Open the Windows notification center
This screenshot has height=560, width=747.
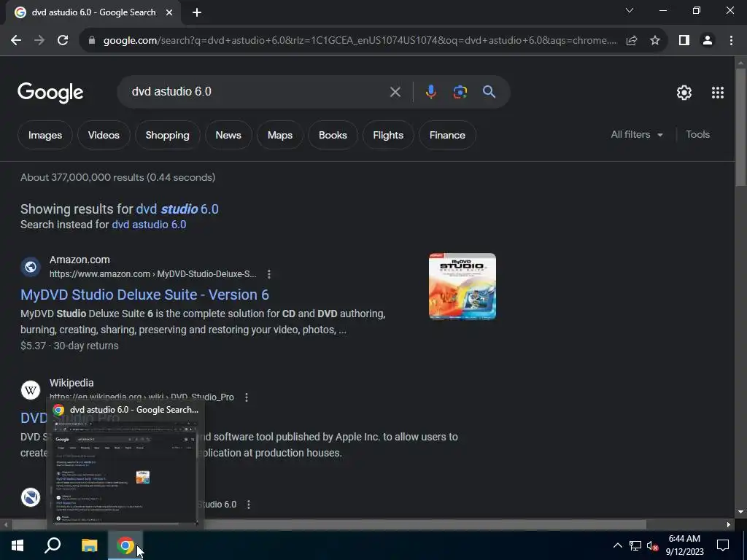pyautogui.click(x=723, y=545)
